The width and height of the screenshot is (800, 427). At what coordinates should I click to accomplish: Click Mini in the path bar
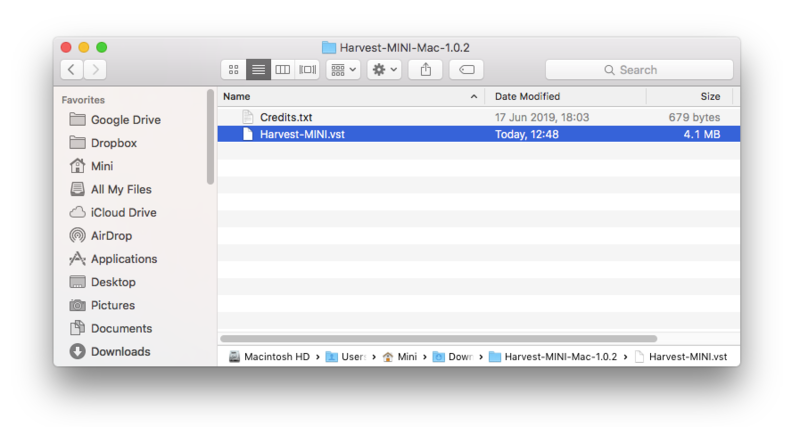tap(399, 357)
